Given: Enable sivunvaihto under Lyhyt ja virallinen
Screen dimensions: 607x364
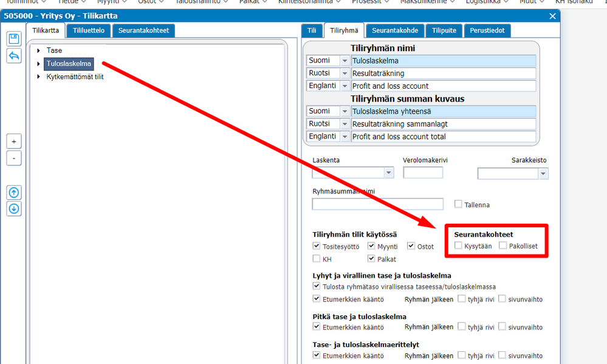Looking at the screenshot, I should (502, 298).
